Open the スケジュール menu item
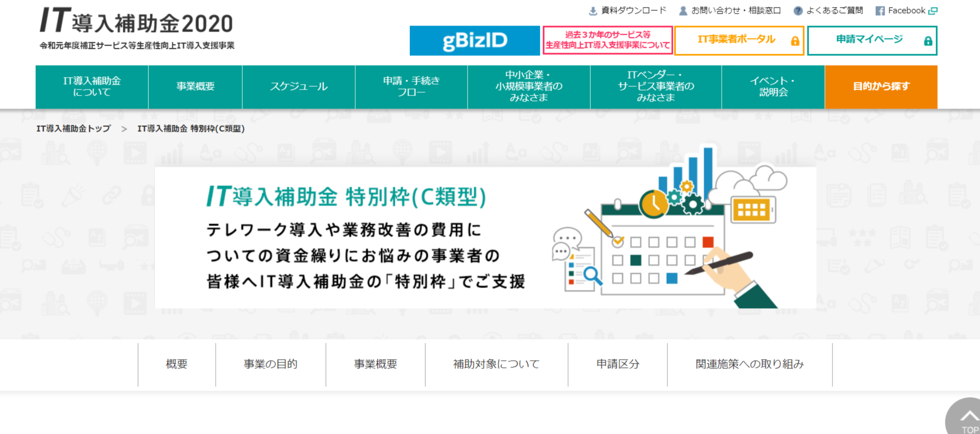The height and width of the screenshot is (434, 980). coord(299,87)
